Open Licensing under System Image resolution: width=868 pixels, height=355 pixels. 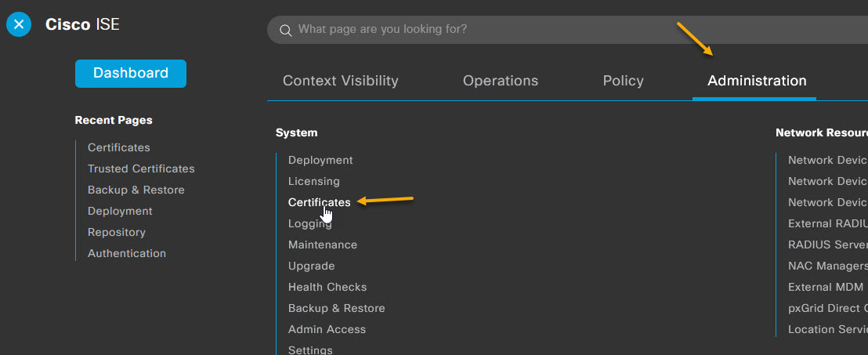(314, 181)
